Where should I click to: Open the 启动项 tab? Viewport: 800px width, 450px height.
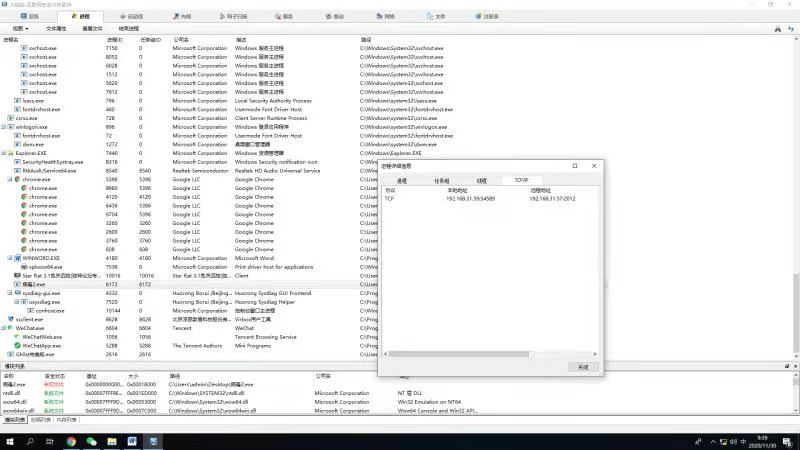[132, 16]
